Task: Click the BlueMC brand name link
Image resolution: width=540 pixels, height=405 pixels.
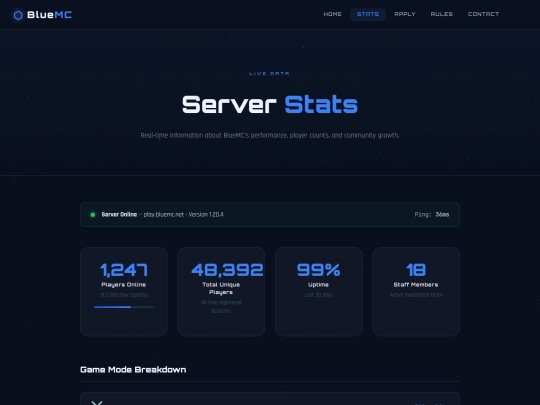Action: click(x=49, y=15)
